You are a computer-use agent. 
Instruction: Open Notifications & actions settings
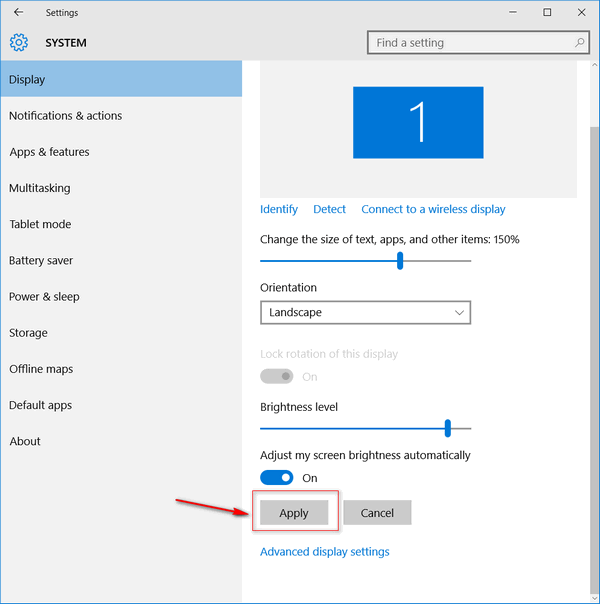coord(121,116)
